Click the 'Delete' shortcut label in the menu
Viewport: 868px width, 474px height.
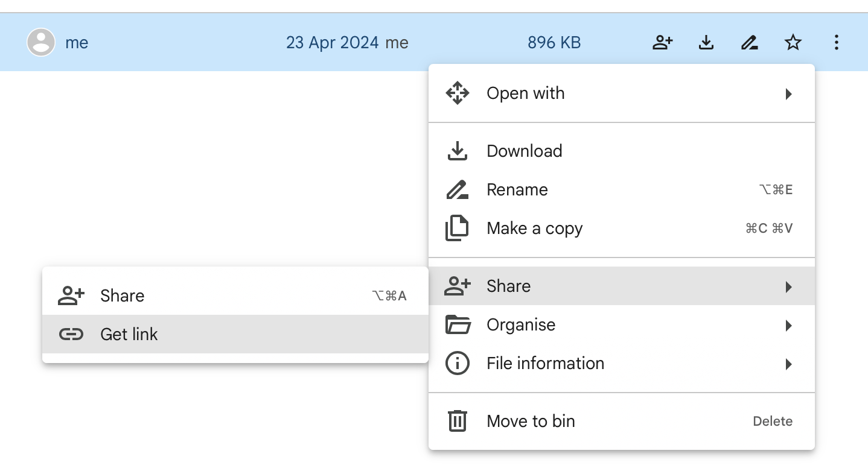pyautogui.click(x=773, y=422)
